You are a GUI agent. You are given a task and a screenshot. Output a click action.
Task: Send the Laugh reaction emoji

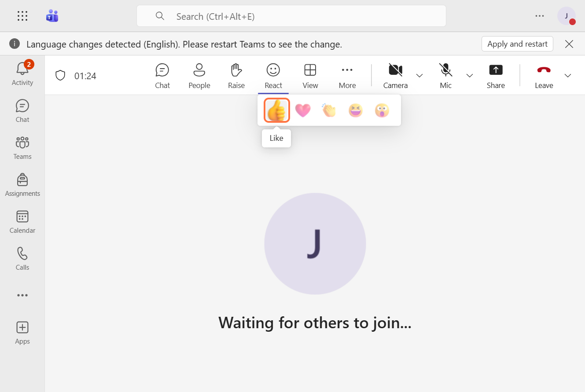click(355, 110)
